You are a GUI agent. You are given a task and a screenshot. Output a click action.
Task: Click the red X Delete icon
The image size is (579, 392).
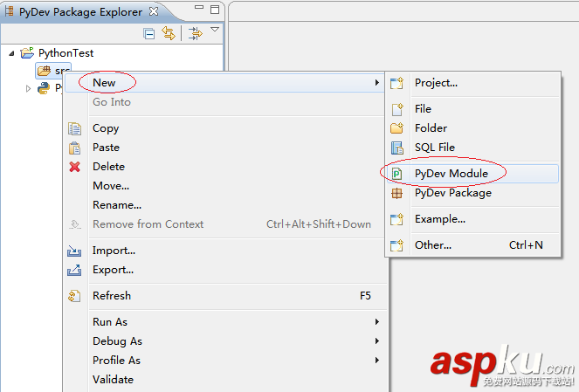click(x=74, y=167)
